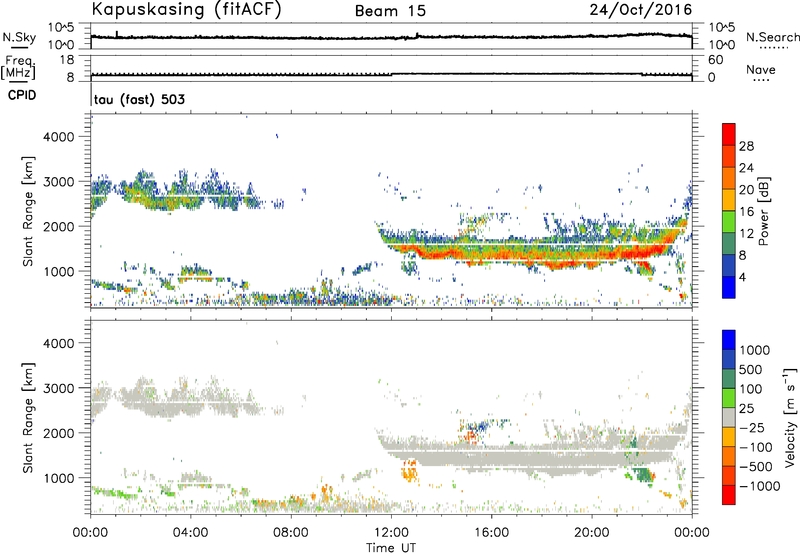
Task: Click the N.Search legend label
Action: (x=773, y=37)
